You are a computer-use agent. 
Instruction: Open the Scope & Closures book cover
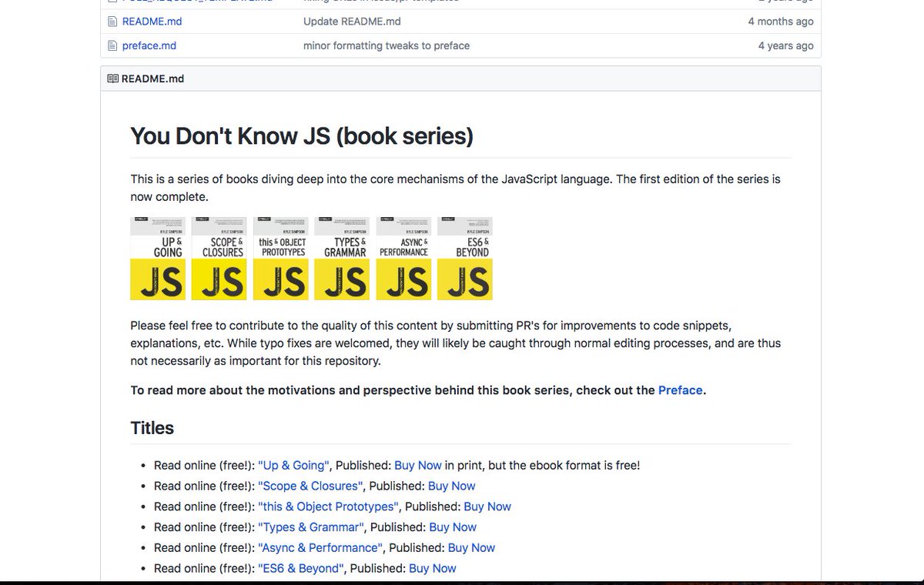pyautogui.click(x=219, y=258)
